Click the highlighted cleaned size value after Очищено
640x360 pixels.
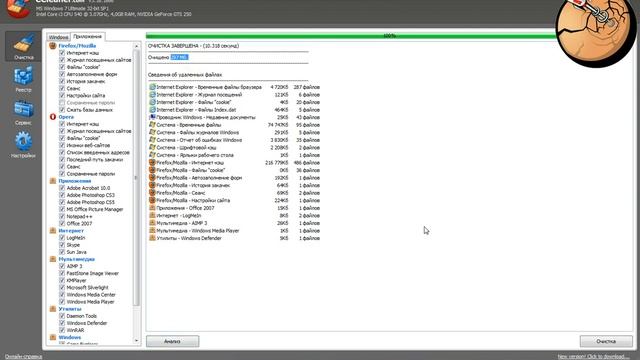[179, 57]
